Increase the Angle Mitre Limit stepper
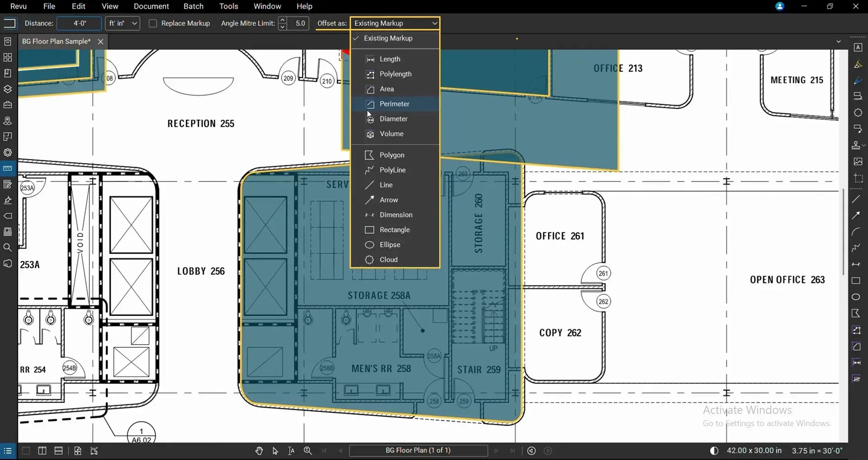The height and width of the screenshot is (460, 868). coord(283,19)
